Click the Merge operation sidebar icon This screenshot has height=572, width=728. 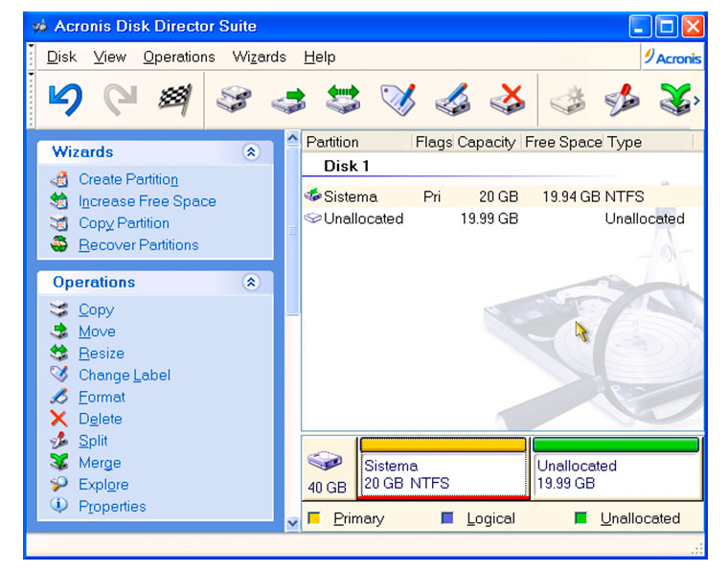(59, 462)
